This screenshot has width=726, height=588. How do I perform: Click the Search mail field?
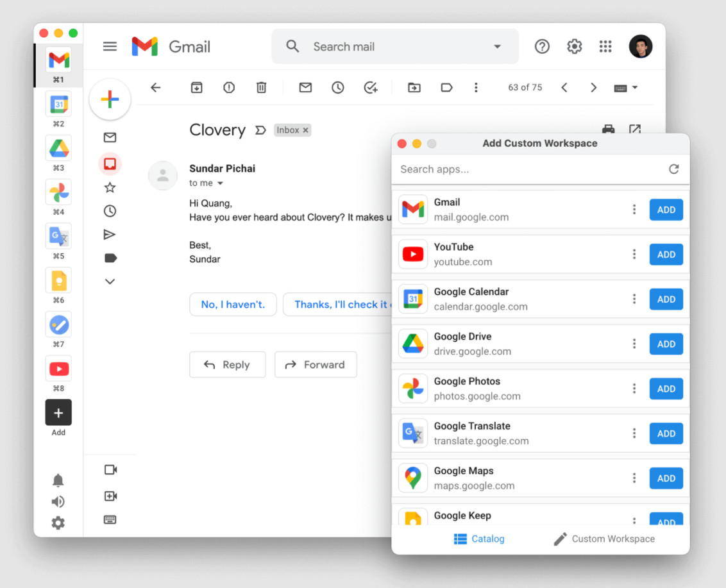click(395, 46)
